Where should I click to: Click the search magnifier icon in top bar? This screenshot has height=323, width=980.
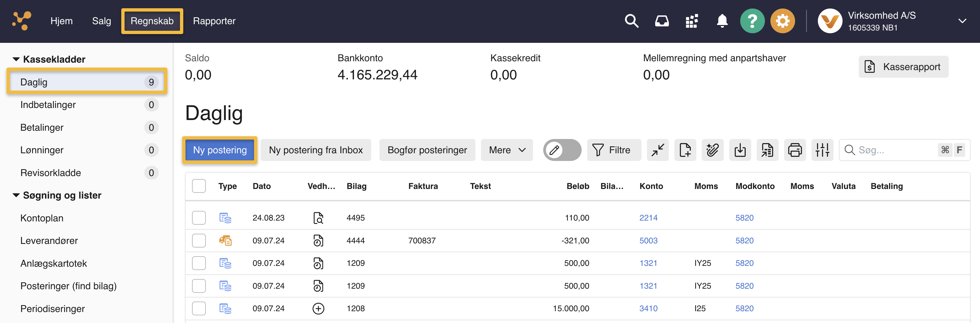click(x=631, y=21)
